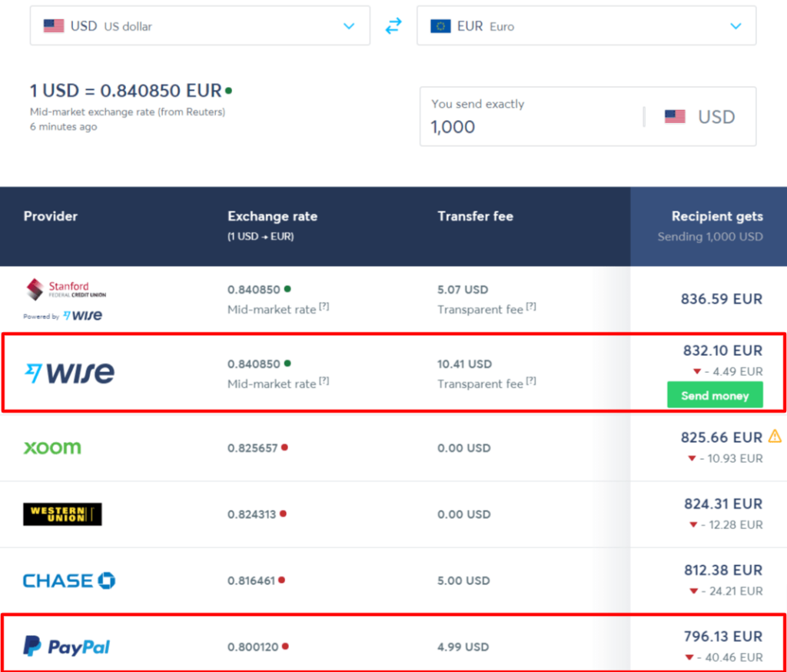Click the US flag in source currency selector
This screenshot has height=672, width=787.
coord(54,25)
